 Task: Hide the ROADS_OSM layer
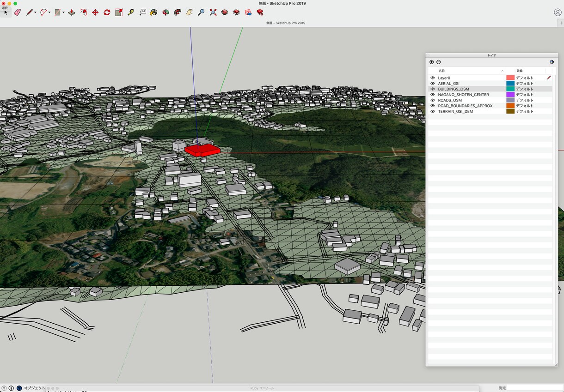tap(433, 100)
